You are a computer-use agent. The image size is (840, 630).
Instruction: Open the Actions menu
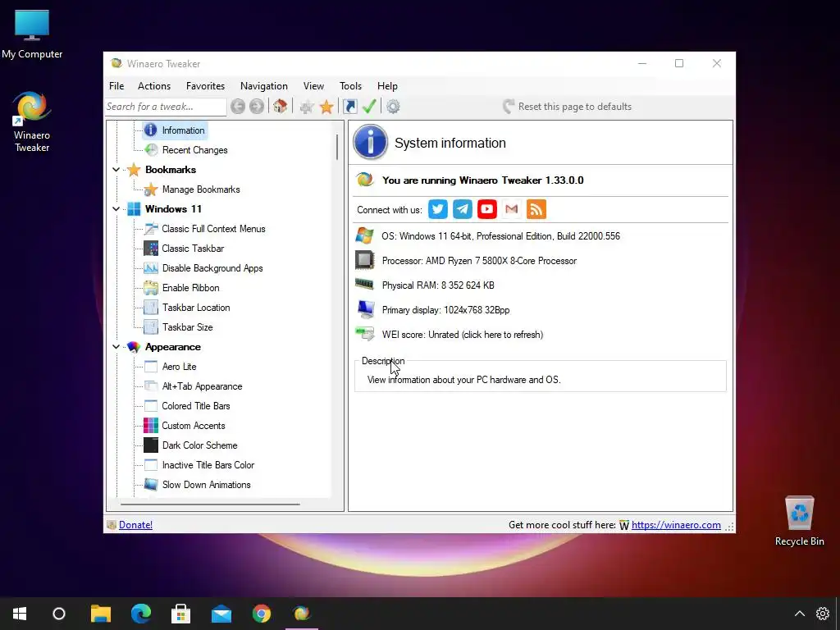coord(154,85)
